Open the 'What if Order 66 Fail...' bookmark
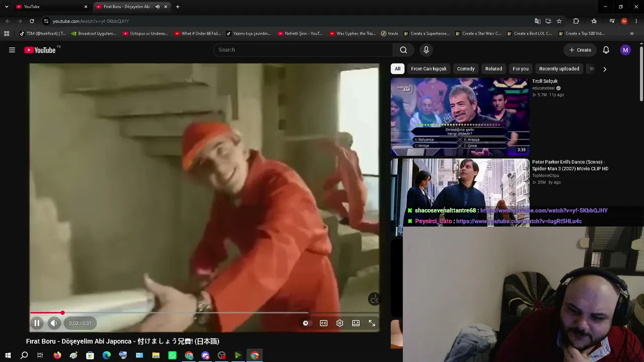The height and width of the screenshot is (362, 644). click(x=198, y=34)
